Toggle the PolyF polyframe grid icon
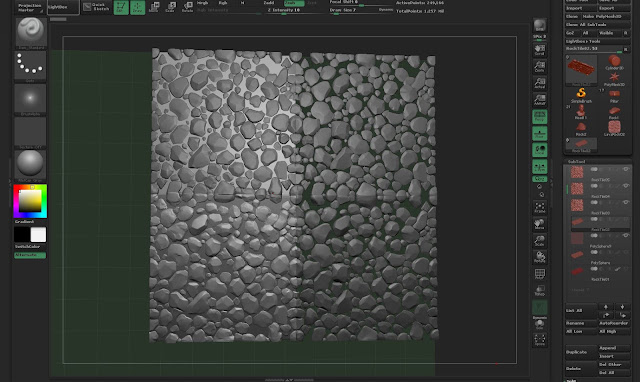The image size is (640, 382). 540,274
